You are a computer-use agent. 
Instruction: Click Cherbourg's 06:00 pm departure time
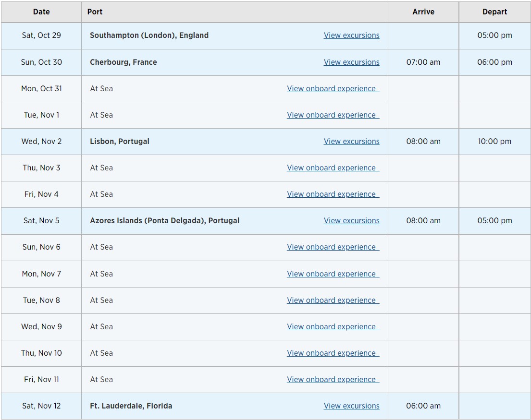coord(495,62)
